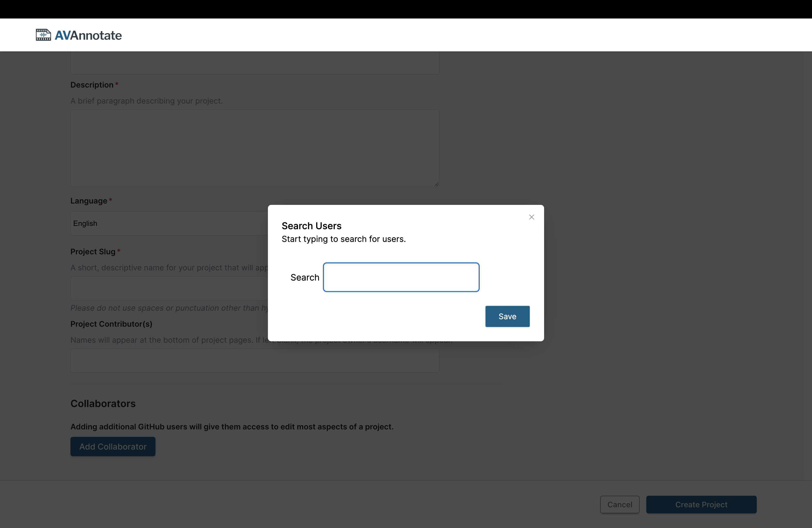Click the AVAnnotate brand name text
The height and width of the screenshot is (528, 812).
88,35
